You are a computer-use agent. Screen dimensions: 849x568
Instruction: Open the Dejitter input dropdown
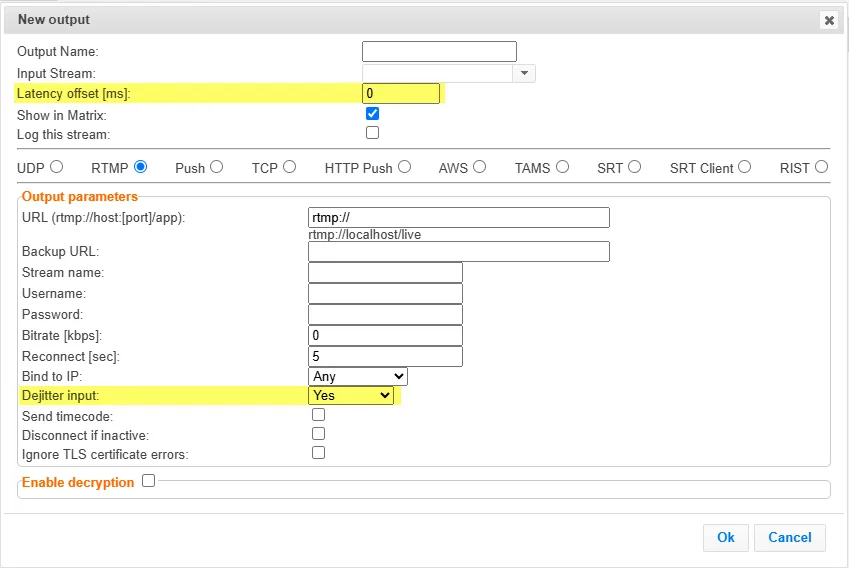351,395
